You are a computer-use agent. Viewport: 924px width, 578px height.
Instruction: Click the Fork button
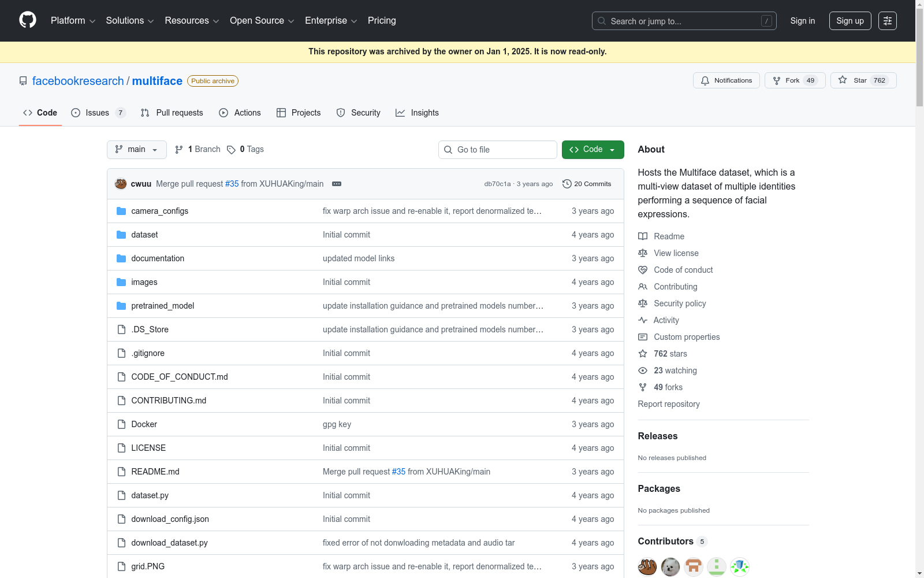tap(795, 80)
